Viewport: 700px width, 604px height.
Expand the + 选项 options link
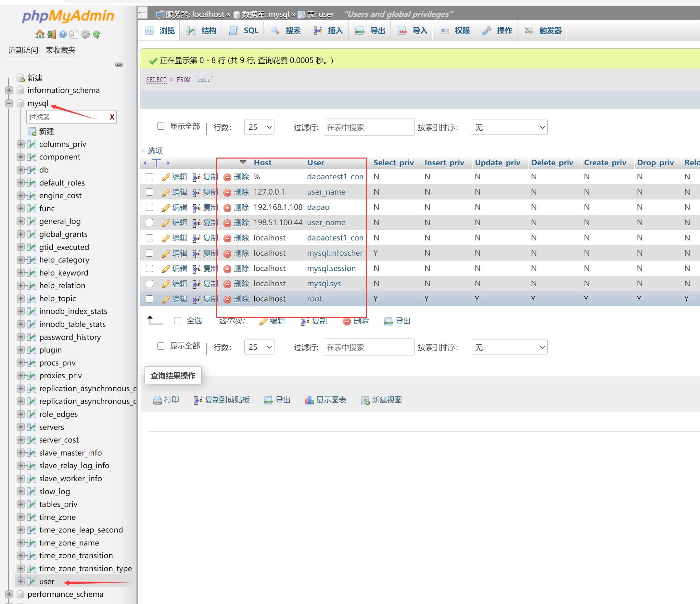point(152,151)
